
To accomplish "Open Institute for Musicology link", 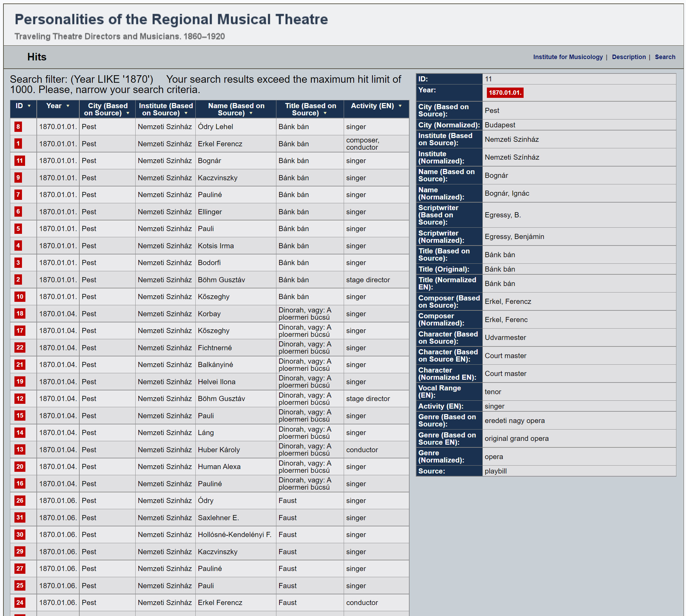I will [568, 57].
